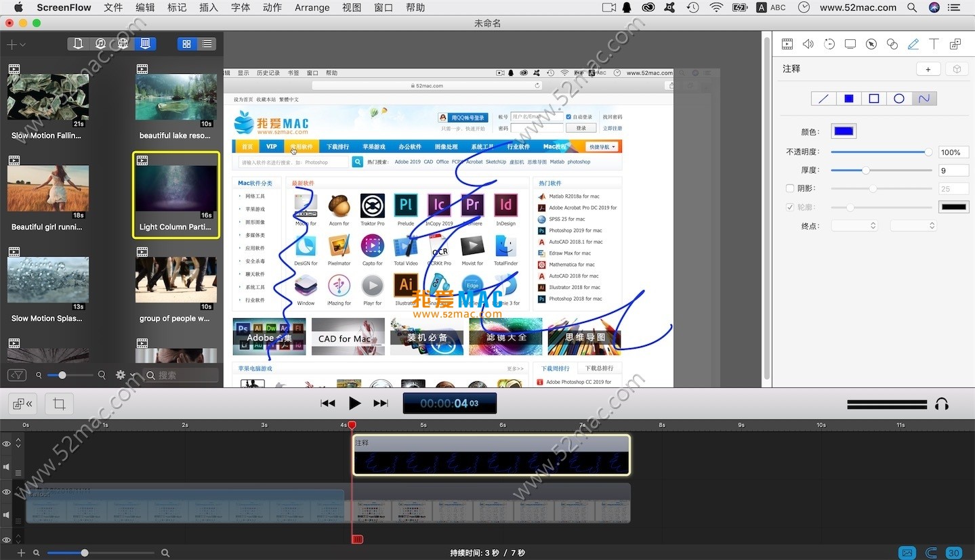Switch media library to list view
975x560 pixels.
207,44
